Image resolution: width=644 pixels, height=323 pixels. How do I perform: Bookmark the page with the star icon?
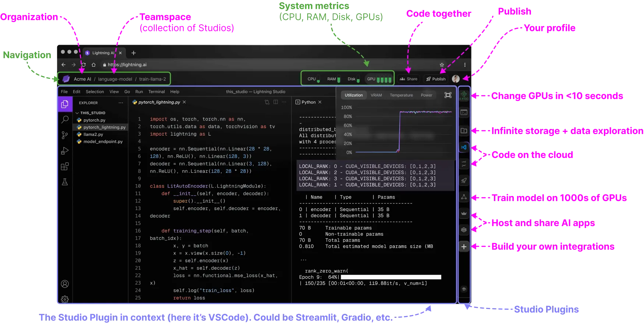(442, 64)
